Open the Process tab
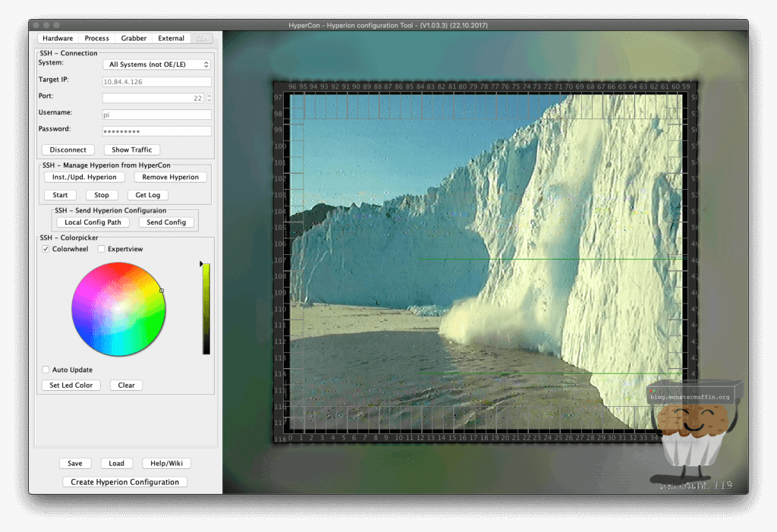Image resolution: width=777 pixels, height=532 pixels. tap(96, 38)
